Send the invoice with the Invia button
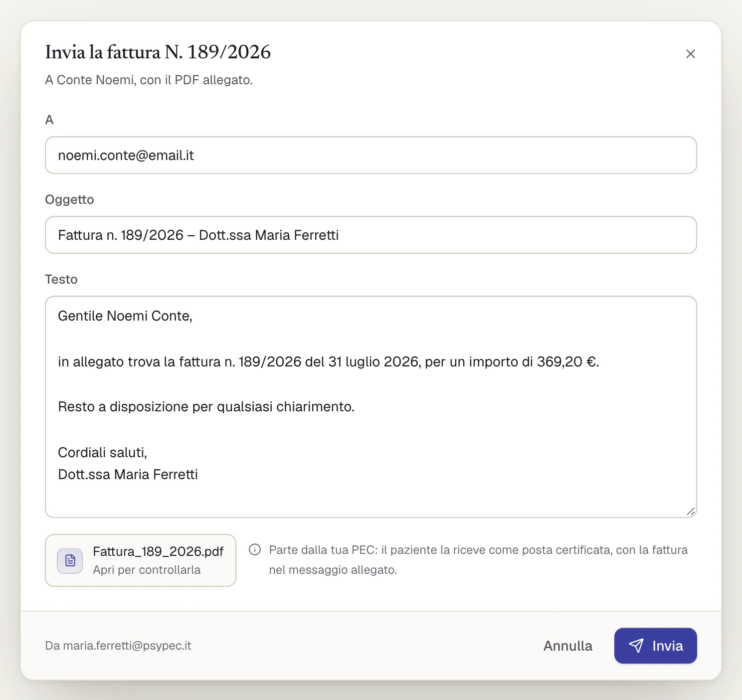 click(x=655, y=646)
